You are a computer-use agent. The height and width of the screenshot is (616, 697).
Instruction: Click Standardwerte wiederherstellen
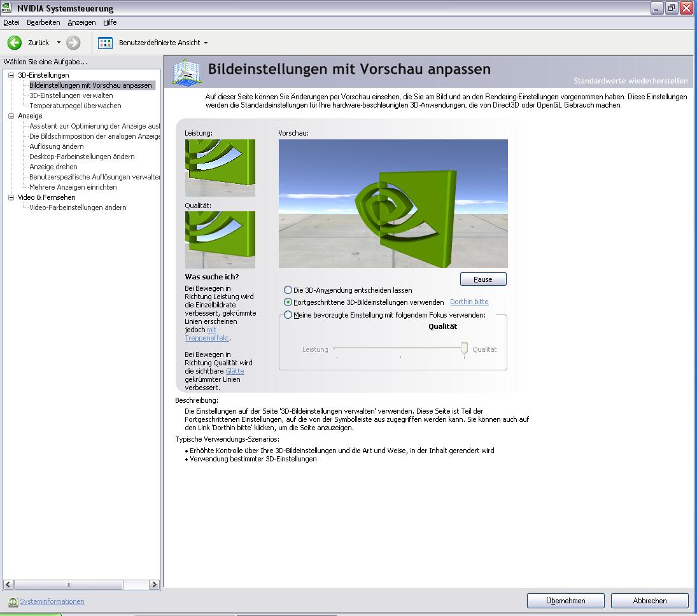[630, 81]
